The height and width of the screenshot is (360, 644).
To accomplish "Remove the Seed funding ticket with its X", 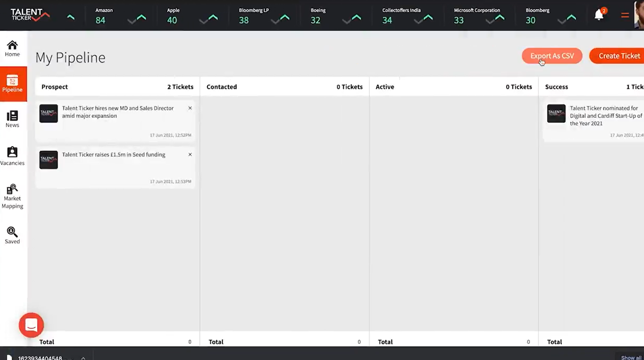I will (x=190, y=154).
